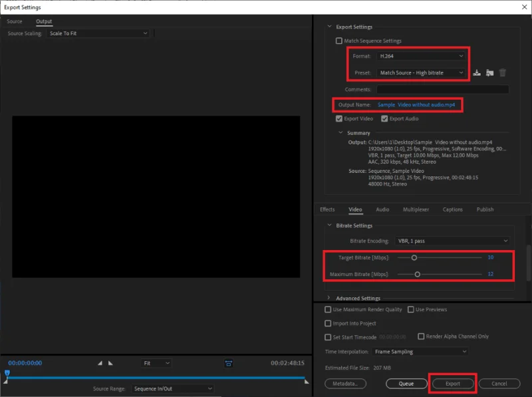Click the Maximum Bitrate slider handle
Viewport: 532px width, 397px height.
pos(418,274)
